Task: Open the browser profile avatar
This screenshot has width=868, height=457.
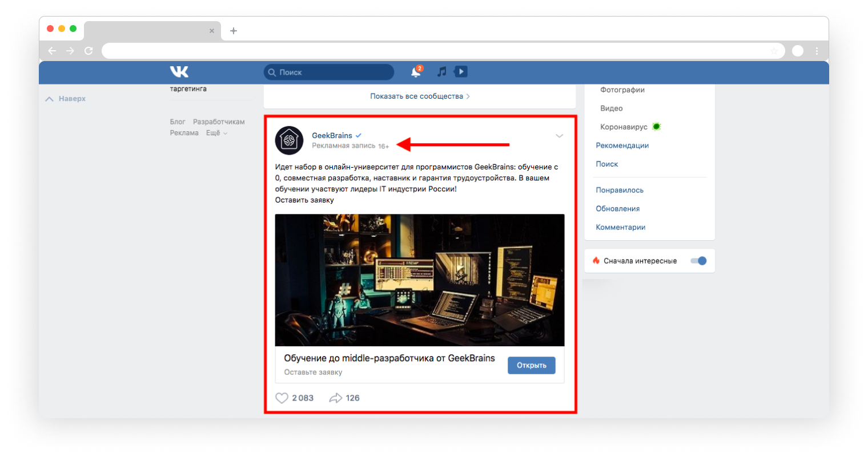Action: coord(798,51)
